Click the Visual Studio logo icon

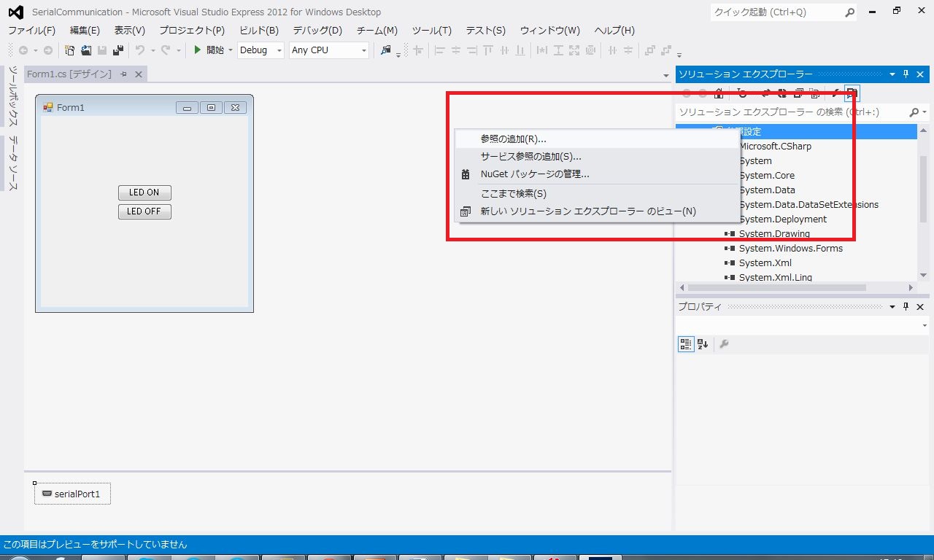click(15, 12)
